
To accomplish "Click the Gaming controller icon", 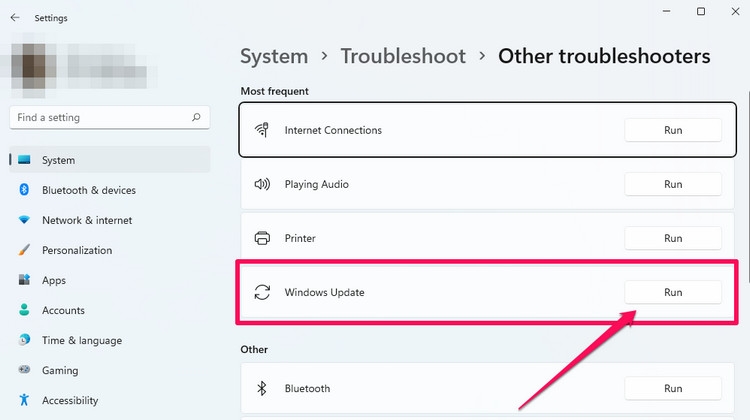I will point(24,370).
